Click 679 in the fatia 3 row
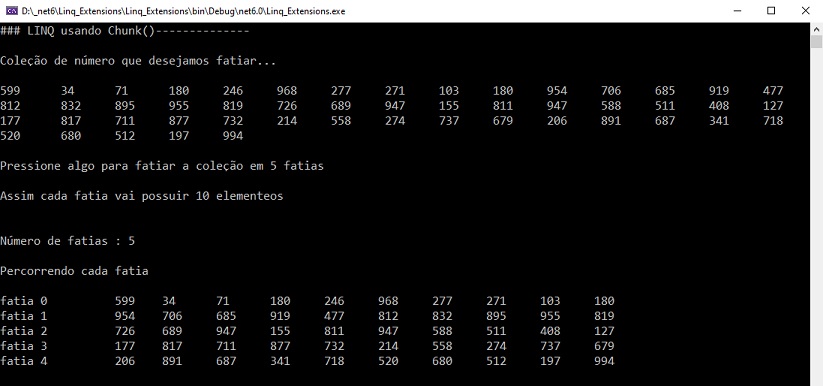 click(604, 346)
